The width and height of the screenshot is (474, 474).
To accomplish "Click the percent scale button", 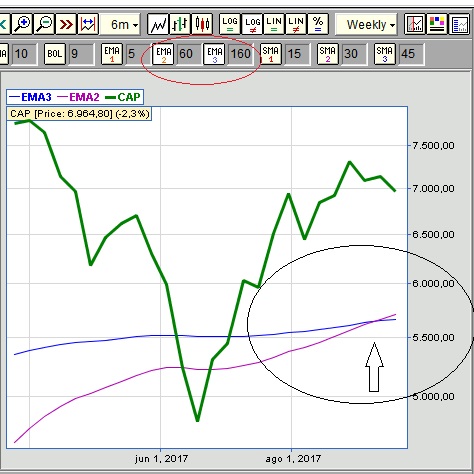I will [x=318, y=24].
